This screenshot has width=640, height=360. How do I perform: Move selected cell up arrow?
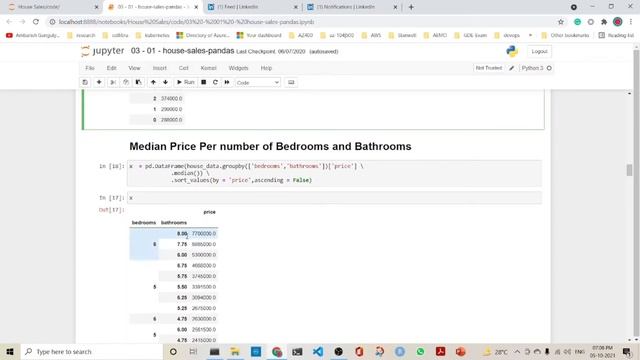pyautogui.click(x=153, y=82)
